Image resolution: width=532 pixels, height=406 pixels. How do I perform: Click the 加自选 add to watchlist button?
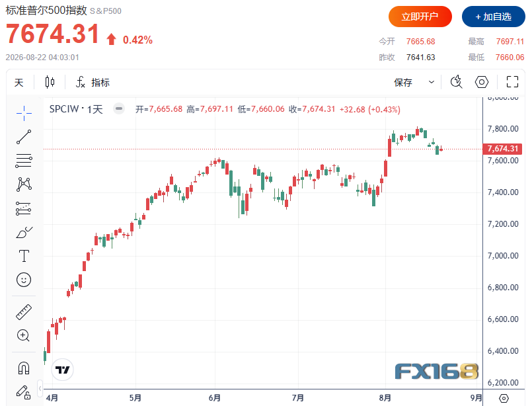pos(493,17)
